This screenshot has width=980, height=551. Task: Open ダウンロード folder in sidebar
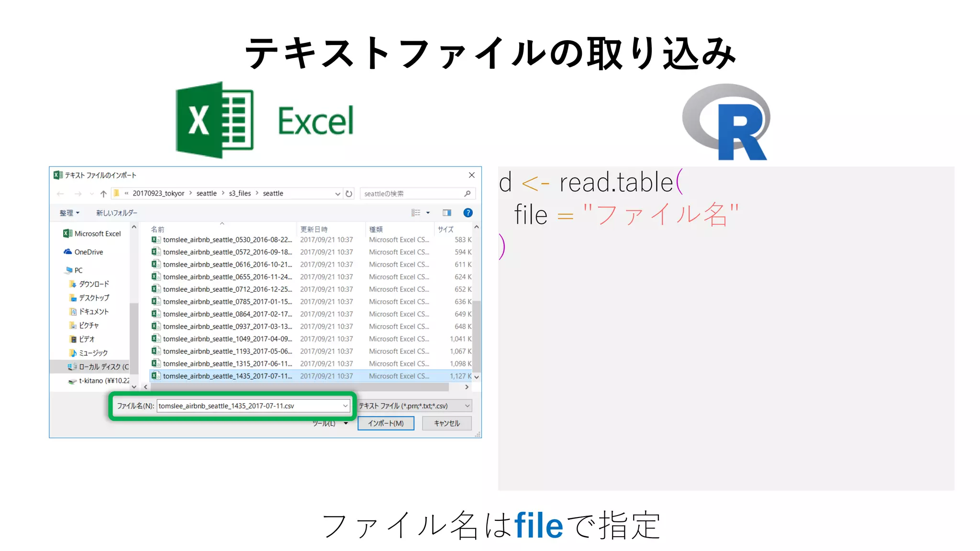(89, 284)
